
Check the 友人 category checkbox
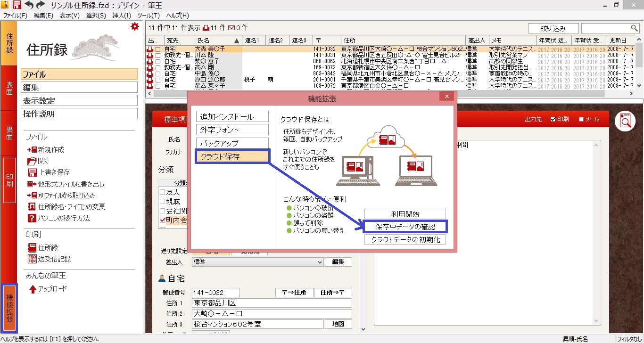[163, 192]
